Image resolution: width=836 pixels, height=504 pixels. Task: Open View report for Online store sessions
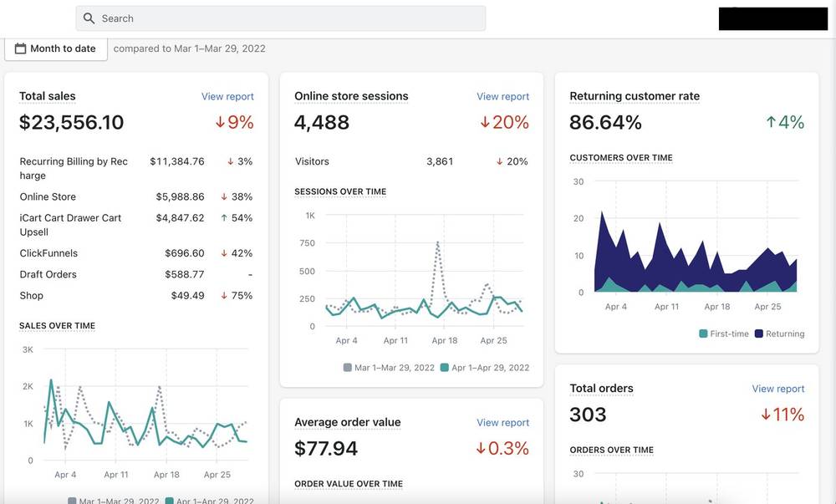coord(502,96)
